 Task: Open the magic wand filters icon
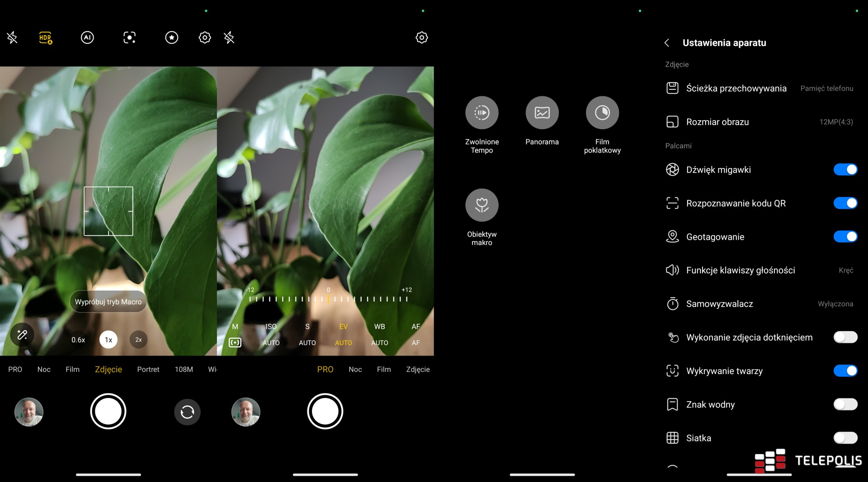[x=22, y=335]
